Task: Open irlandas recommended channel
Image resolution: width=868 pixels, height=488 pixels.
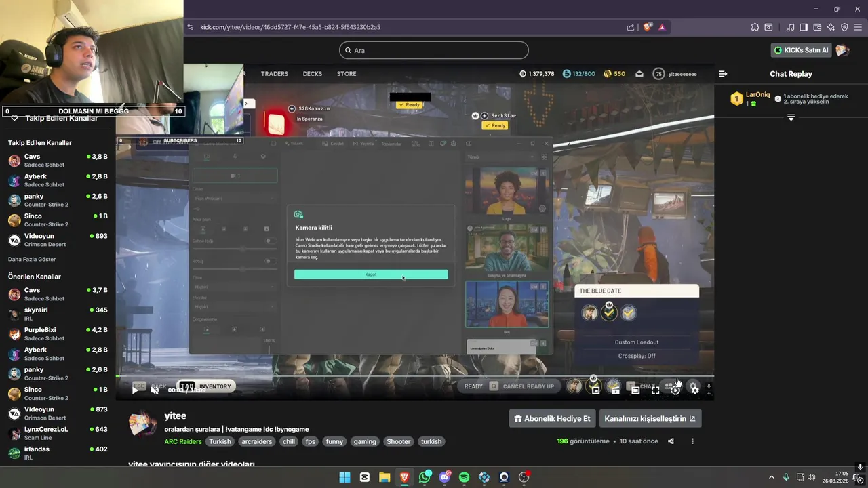Action: point(58,453)
